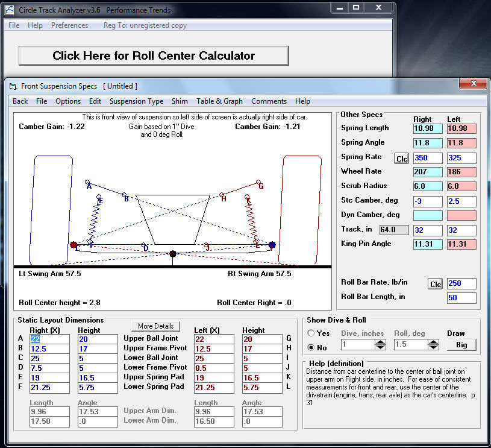Click Right X field for row D
This screenshot has height=448, width=491.
49,368
